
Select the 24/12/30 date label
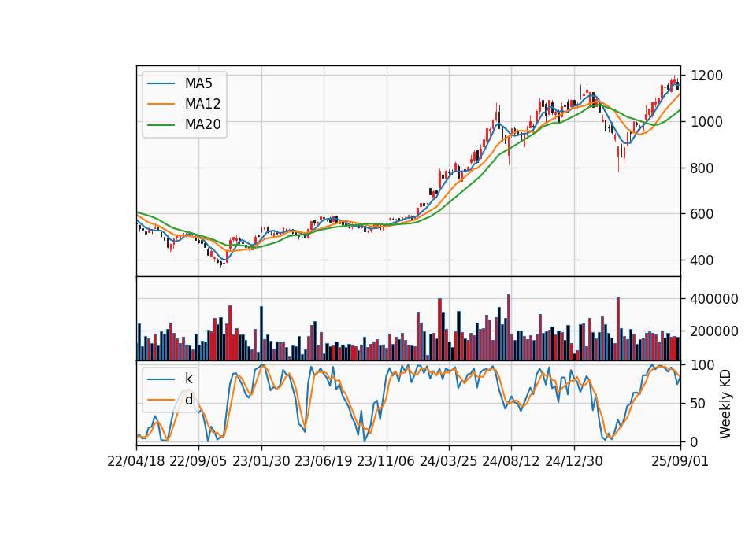[574, 461]
